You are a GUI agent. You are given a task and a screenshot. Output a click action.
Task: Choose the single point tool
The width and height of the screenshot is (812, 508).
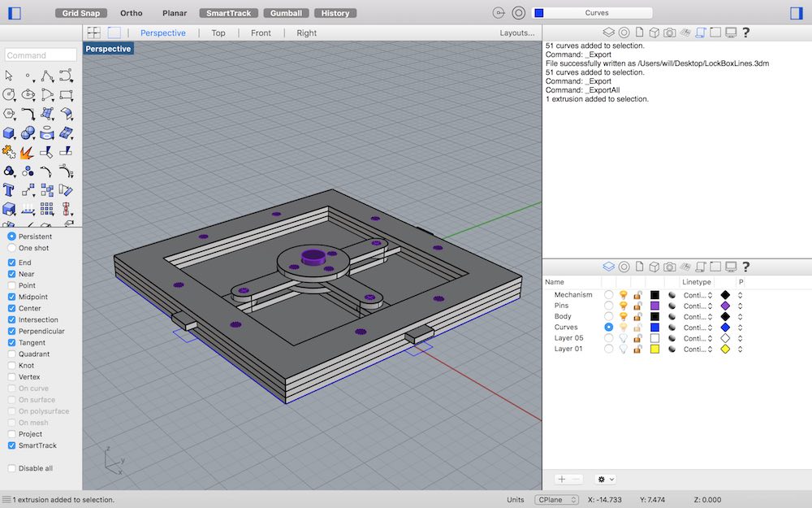(x=28, y=76)
